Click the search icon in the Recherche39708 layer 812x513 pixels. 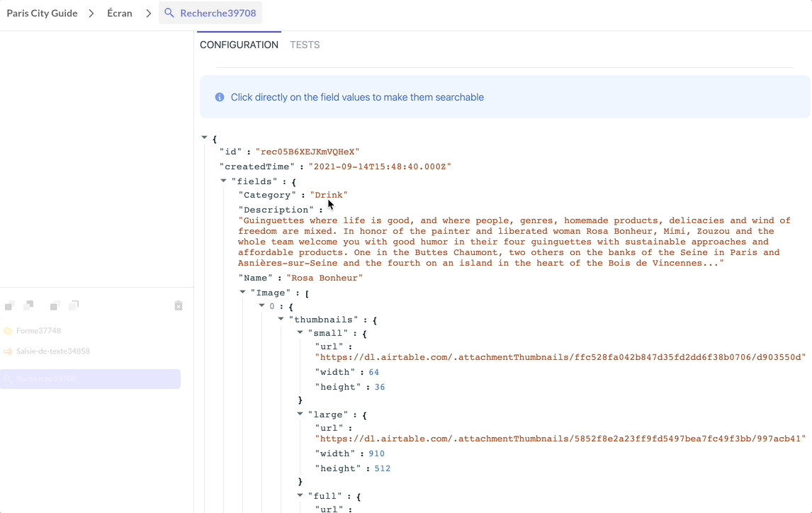point(10,379)
